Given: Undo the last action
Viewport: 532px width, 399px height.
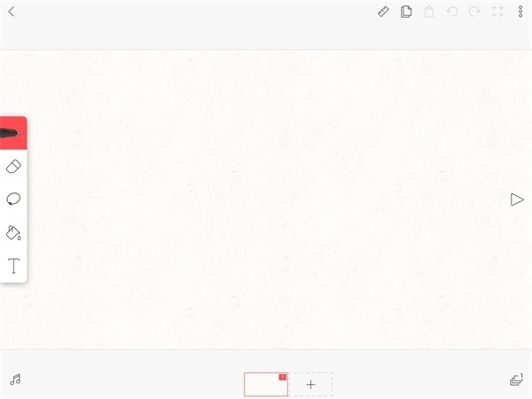Looking at the screenshot, I should 452,12.
